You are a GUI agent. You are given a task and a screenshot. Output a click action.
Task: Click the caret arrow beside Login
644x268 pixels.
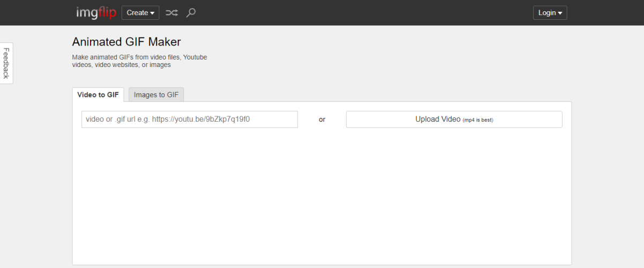[x=560, y=13]
